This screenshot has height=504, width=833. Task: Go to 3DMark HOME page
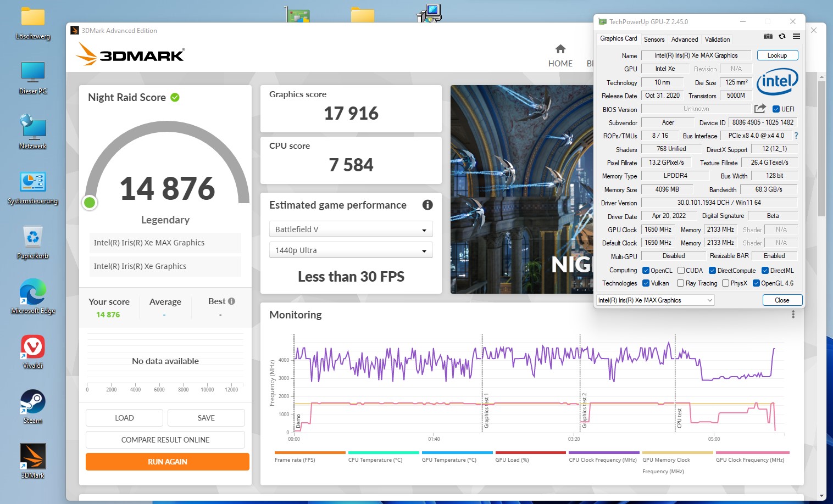pos(560,55)
